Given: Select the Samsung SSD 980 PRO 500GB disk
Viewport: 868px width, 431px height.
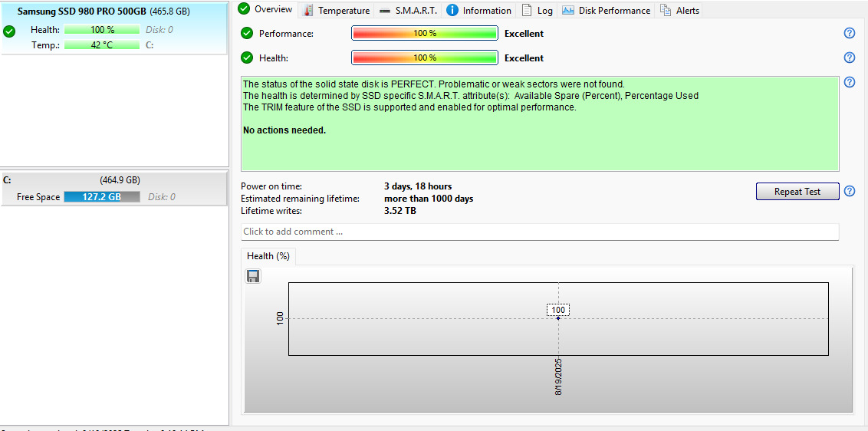Looking at the screenshot, I should pos(114,28).
